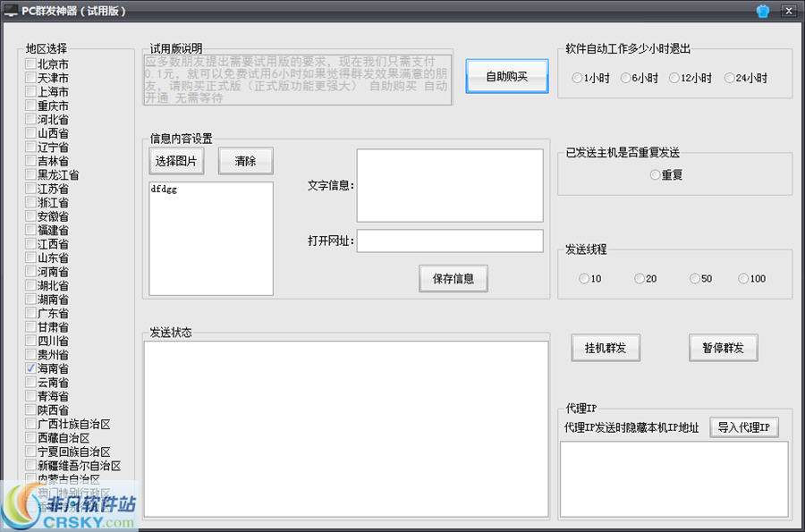Pause sending with 暂停群发 button
This screenshot has width=805, height=532.
pos(723,349)
